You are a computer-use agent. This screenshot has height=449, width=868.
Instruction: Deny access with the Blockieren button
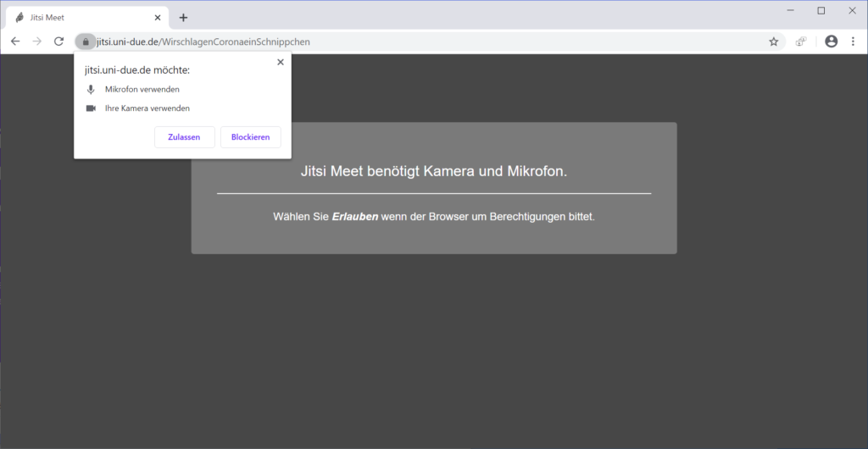251,137
